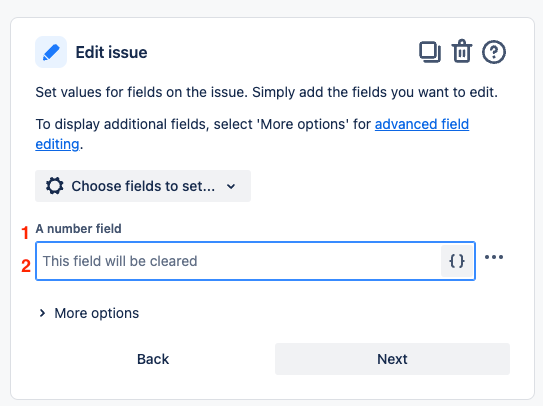Click the gear icon in Choose fields
Screen dimensions: 543x406
coord(55,186)
